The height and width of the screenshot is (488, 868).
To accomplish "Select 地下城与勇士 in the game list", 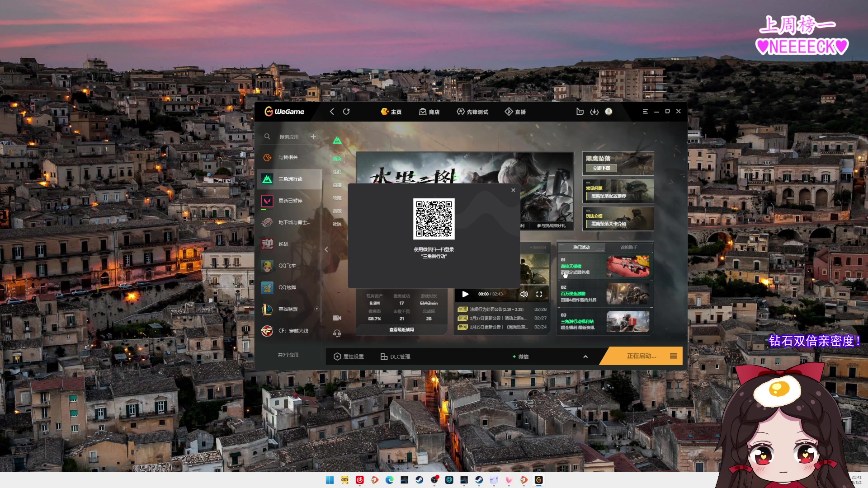I will coord(289,222).
